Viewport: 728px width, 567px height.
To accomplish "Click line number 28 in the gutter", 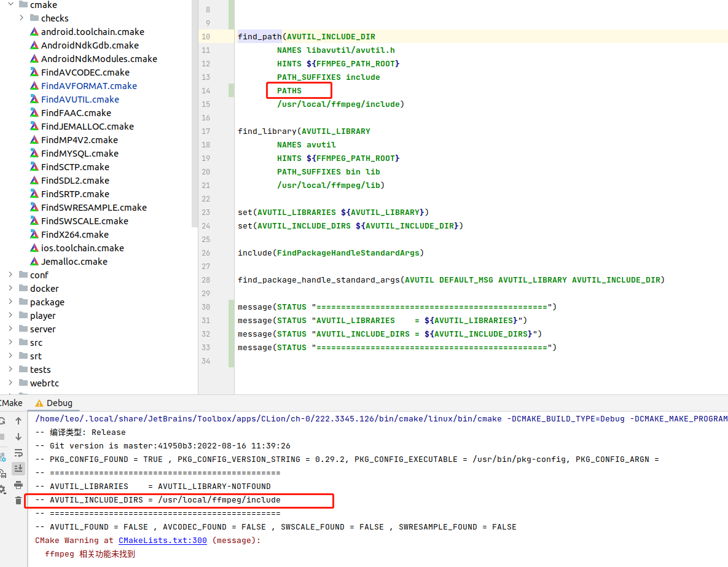I will click(206, 280).
